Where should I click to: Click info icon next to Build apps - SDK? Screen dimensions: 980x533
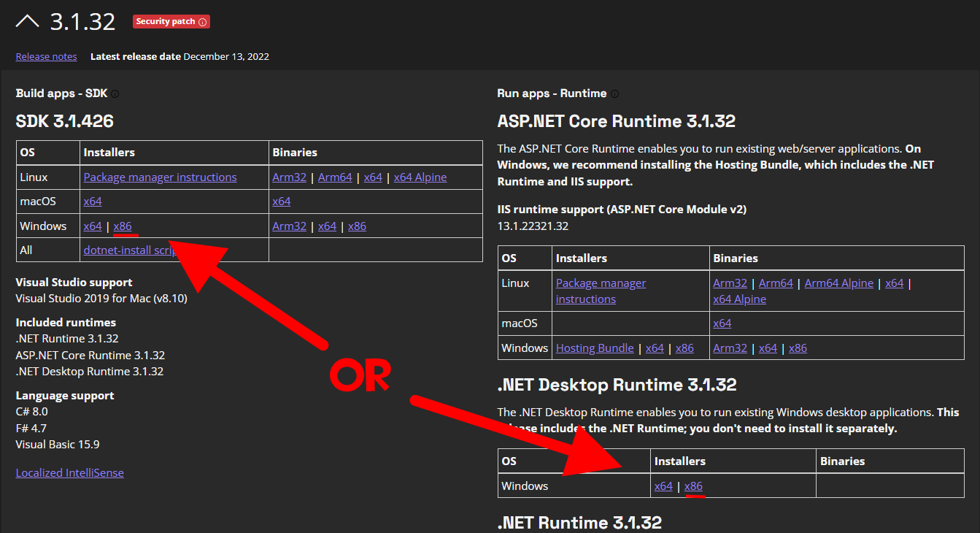click(x=115, y=93)
